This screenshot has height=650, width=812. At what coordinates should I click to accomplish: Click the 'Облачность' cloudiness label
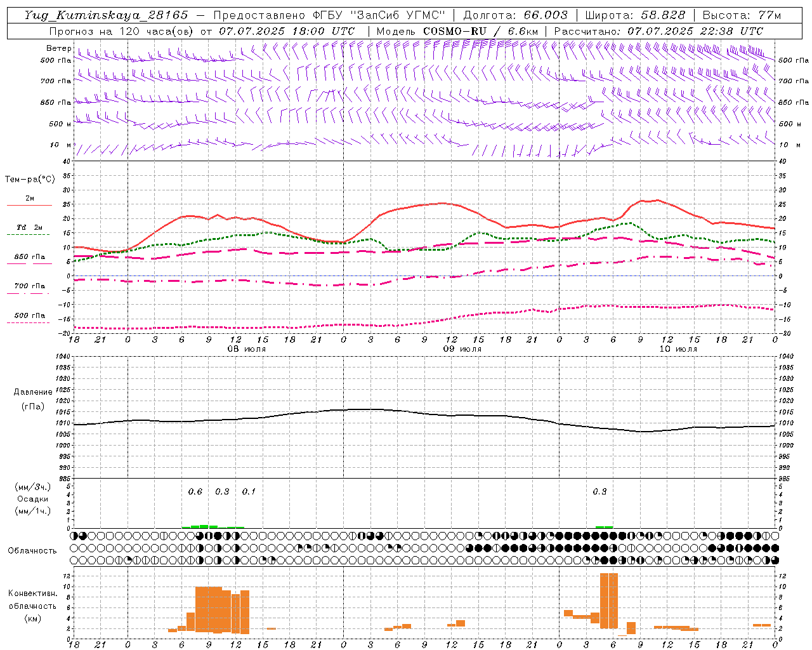32,550
